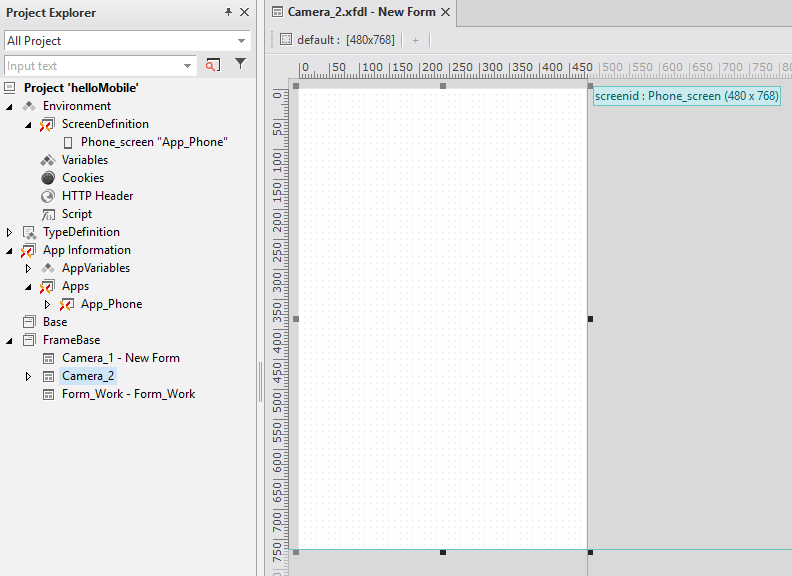Click the App Information icon
The height and width of the screenshot is (576, 792).
[28, 251]
